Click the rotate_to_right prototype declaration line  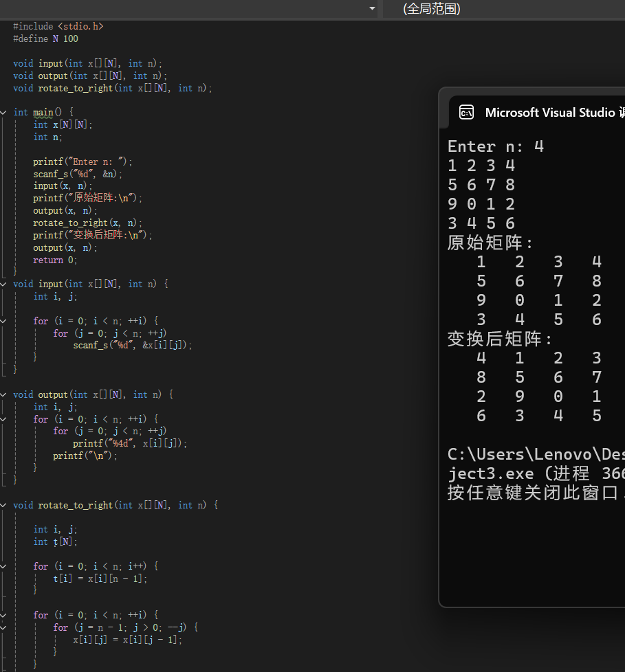click(x=112, y=88)
